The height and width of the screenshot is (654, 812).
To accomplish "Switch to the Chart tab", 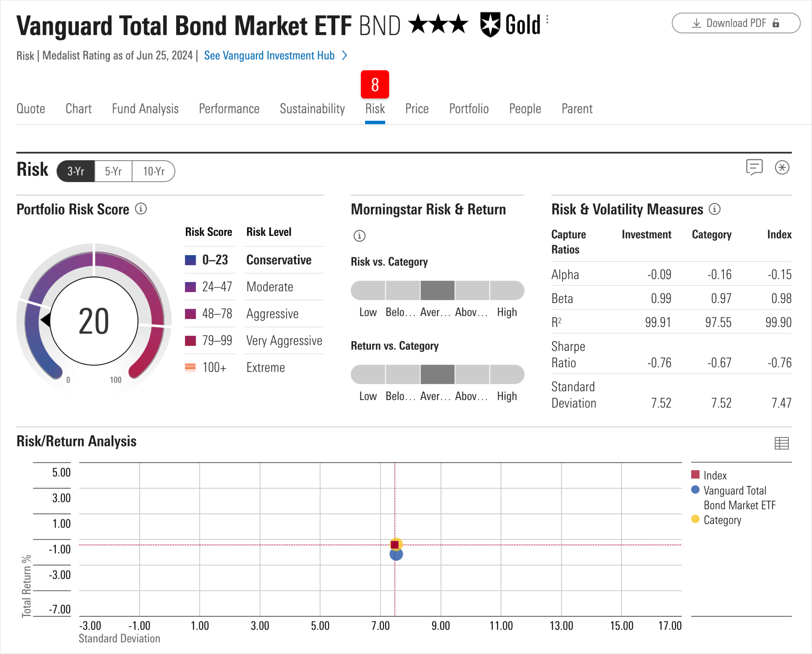I will tap(78, 109).
